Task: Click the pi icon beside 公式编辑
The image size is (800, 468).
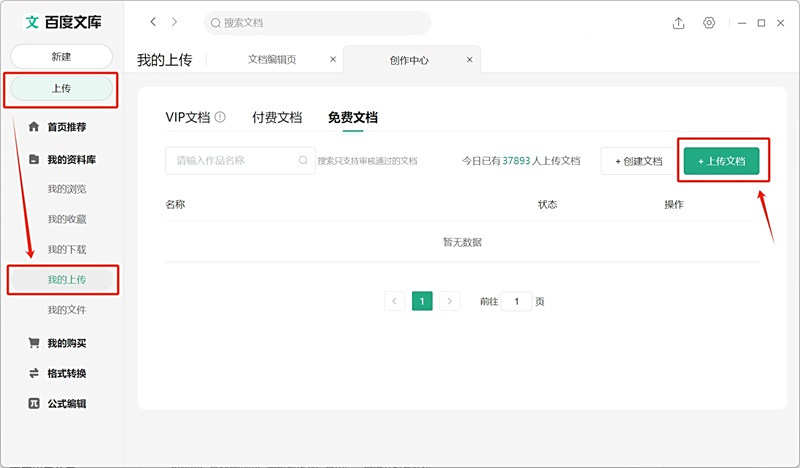Action: click(x=34, y=403)
